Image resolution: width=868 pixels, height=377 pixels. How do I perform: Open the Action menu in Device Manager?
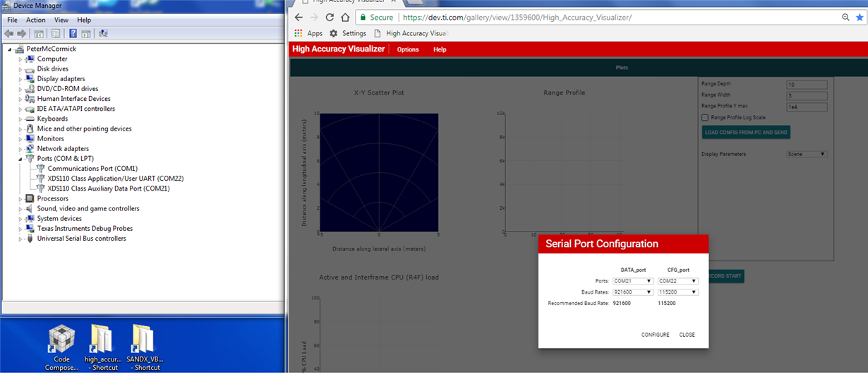pyautogui.click(x=36, y=20)
